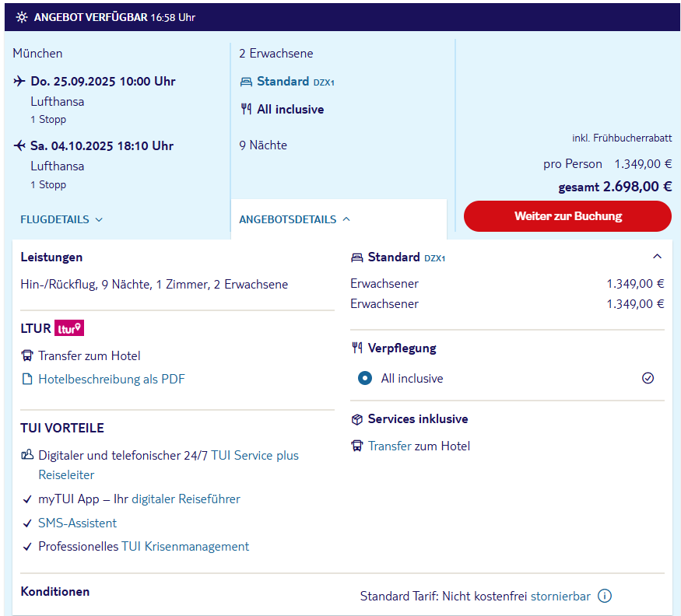This screenshot has height=616, width=681.
Task: Click the cutlery icon beside Verpflegung heading
Action: coord(357,348)
